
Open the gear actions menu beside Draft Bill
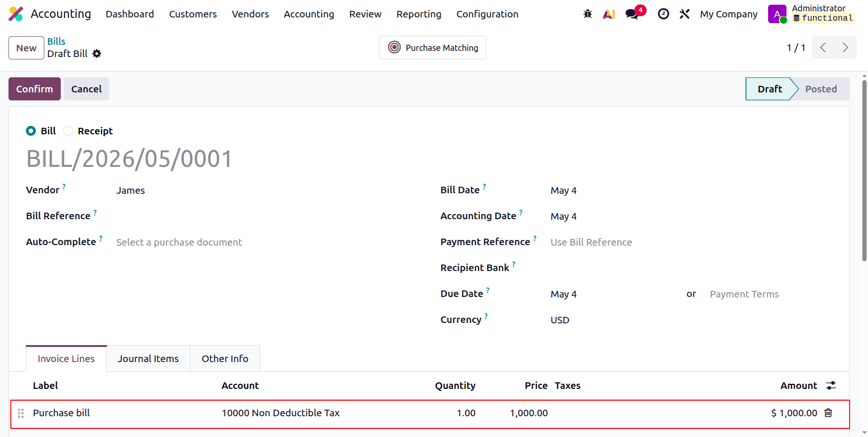coord(97,54)
